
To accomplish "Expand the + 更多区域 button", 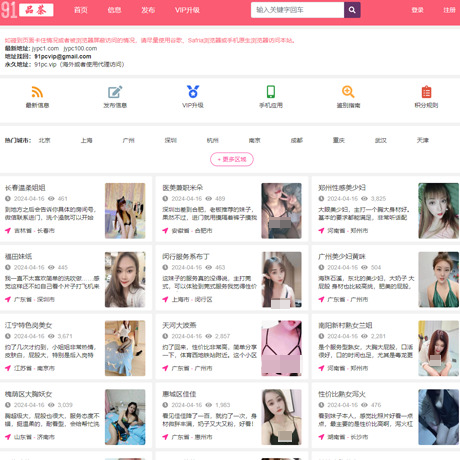I will (232, 159).
